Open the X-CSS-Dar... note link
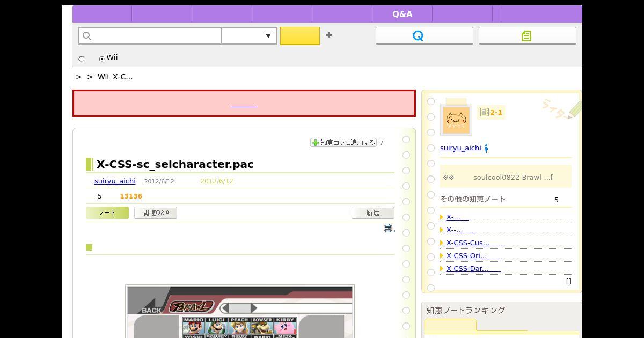Screen dimensions: 644x338 [473, 268]
